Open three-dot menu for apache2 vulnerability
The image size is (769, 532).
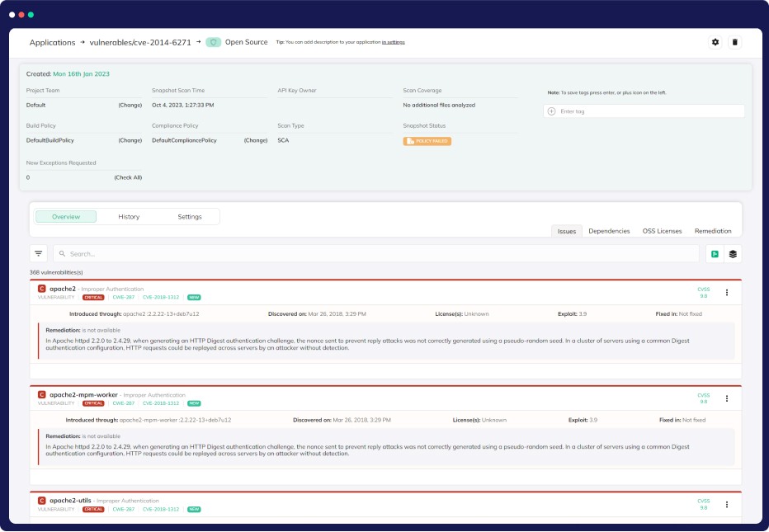click(x=727, y=292)
